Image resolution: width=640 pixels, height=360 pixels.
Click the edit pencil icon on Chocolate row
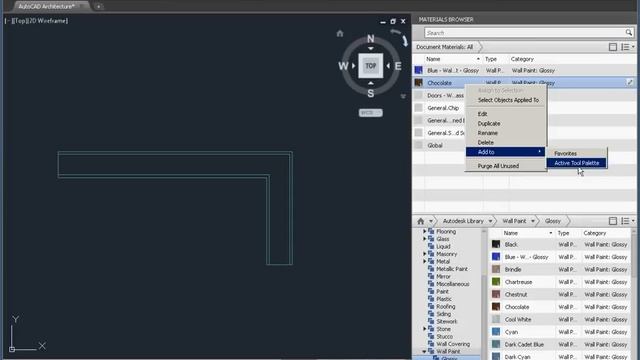coord(630,82)
